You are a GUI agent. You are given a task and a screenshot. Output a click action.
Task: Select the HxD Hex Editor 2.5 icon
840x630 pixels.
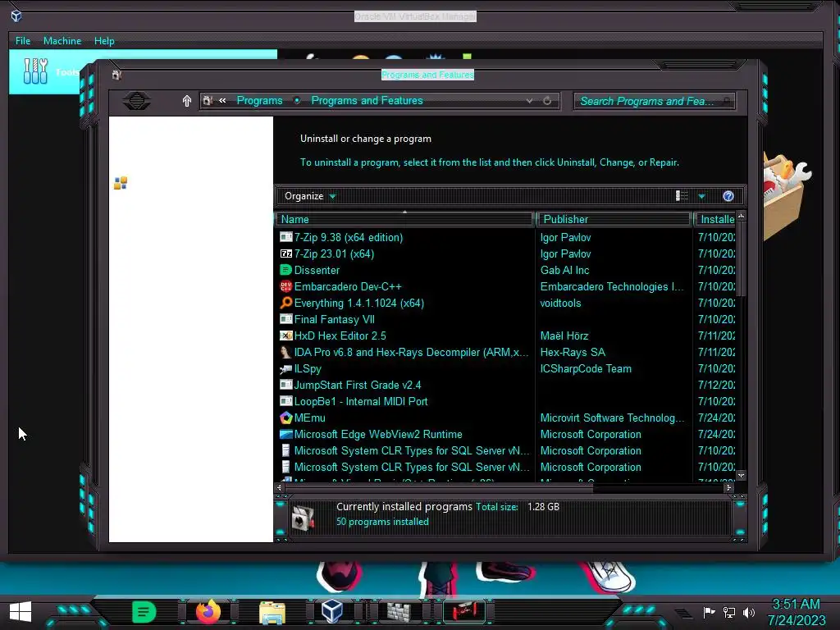coord(286,336)
